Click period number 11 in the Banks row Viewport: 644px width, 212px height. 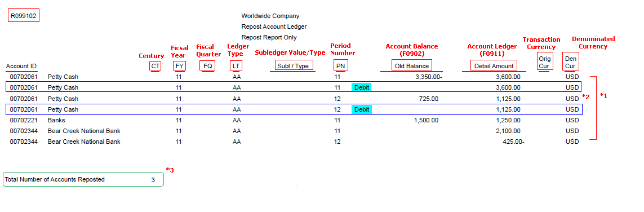(337, 121)
